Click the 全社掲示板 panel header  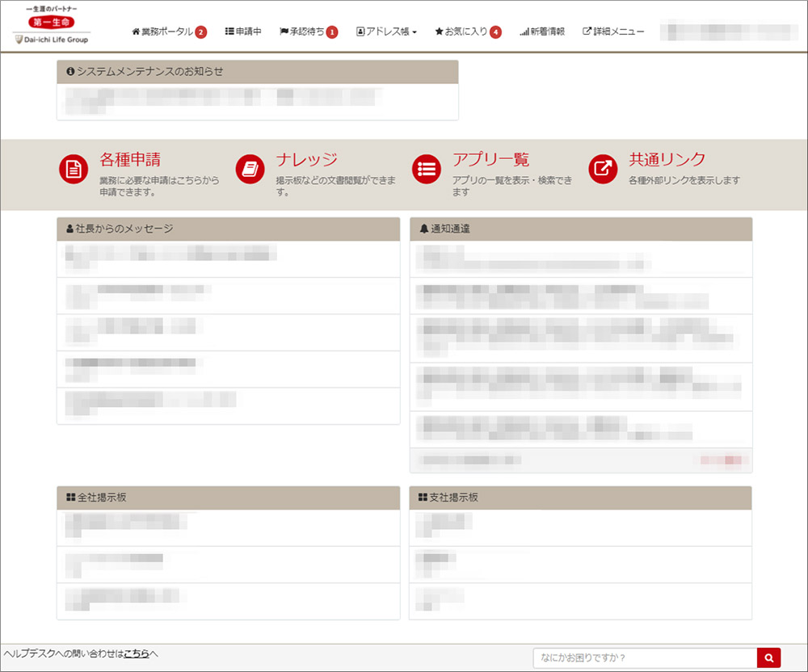229,498
